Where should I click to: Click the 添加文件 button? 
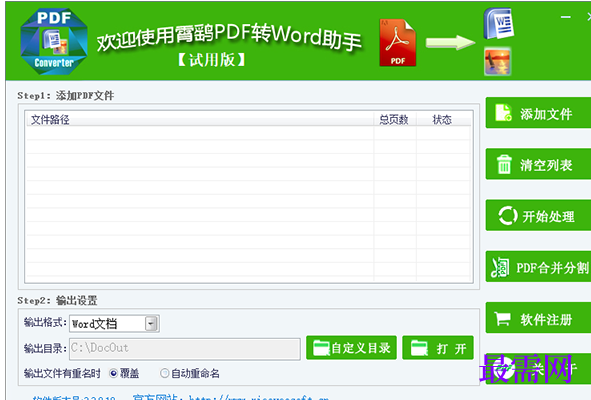click(538, 113)
